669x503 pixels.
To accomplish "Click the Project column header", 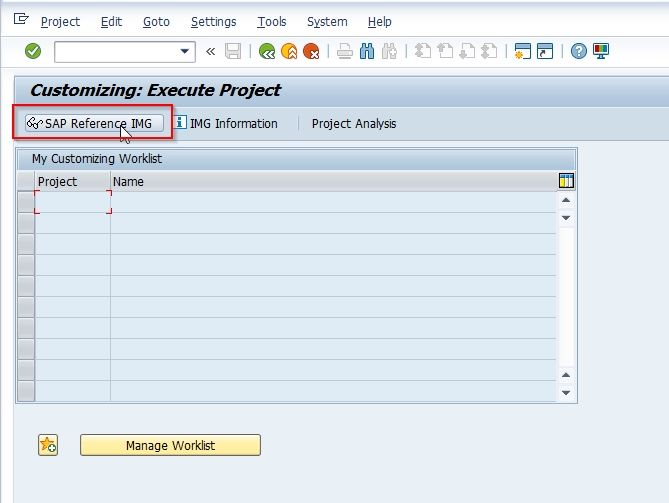I will [x=73, y=182].
